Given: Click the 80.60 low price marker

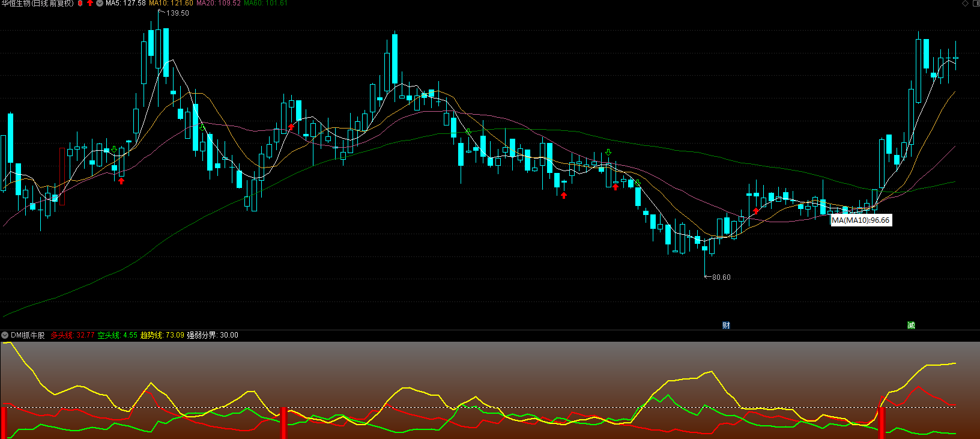Looking at the screenshot, I should pyautogui.click(x=721, y=277).
